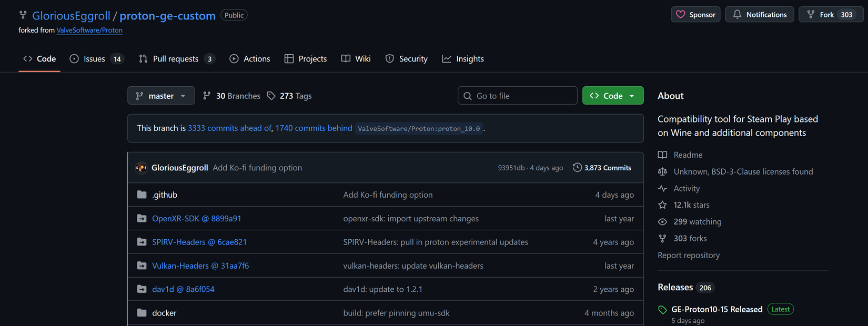
Task: Open commit SPIRV-Headers: pull in proton experimental updates
Action: point(436,242)
